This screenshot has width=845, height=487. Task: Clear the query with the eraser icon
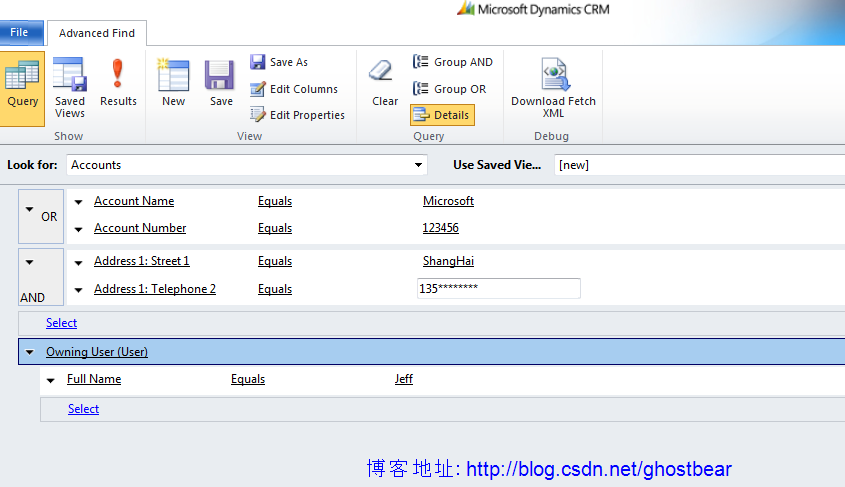384,84
